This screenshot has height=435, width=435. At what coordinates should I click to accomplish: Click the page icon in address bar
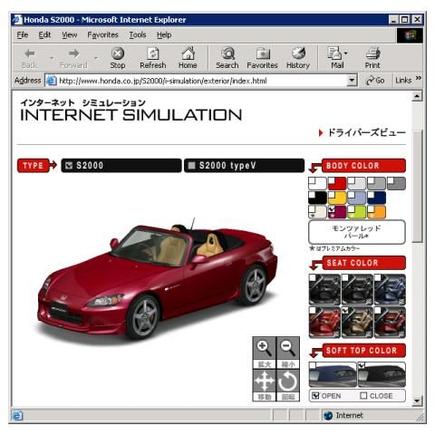pyautogui.click(x=51, y=80)
